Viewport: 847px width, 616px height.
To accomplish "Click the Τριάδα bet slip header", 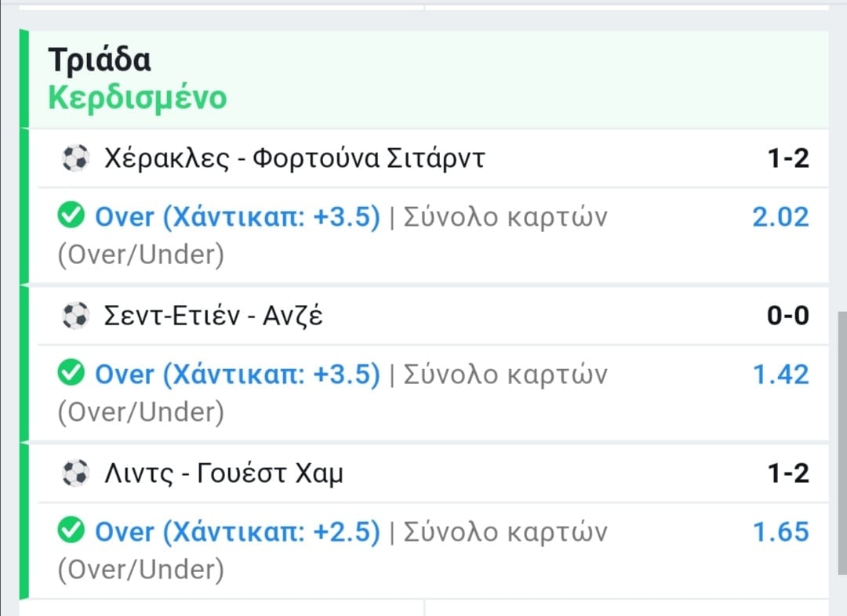I will (x=100, y=60).
